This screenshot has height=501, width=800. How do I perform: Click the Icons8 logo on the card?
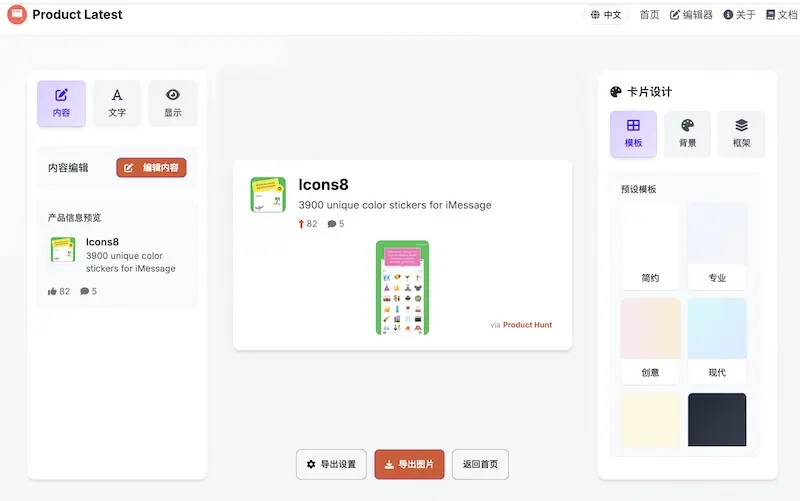(x=268, y=194)
